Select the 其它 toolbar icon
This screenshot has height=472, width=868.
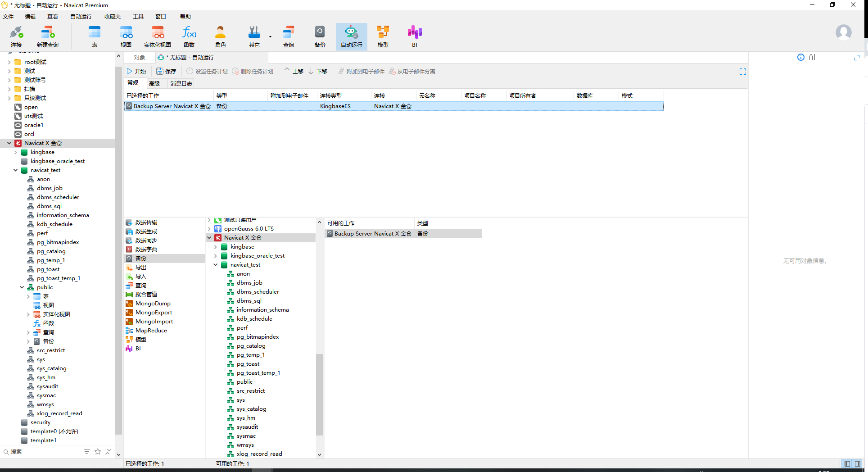(x=254, y=36)
